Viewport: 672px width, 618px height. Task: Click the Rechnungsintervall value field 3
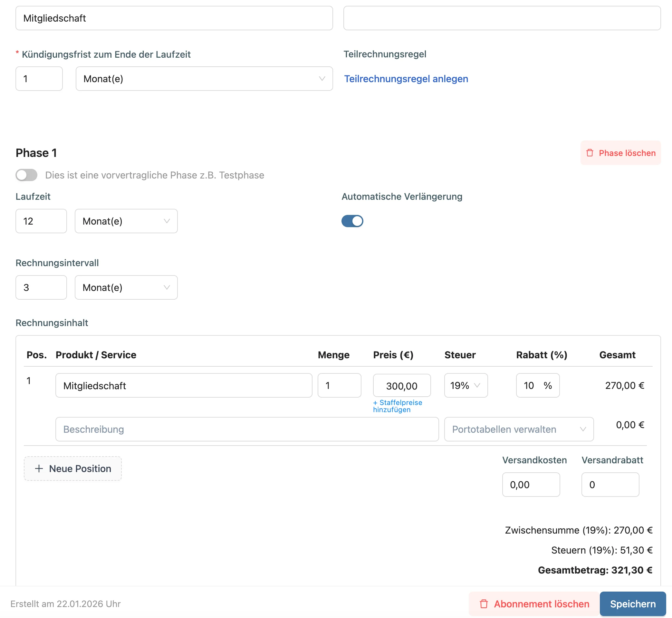41,287
